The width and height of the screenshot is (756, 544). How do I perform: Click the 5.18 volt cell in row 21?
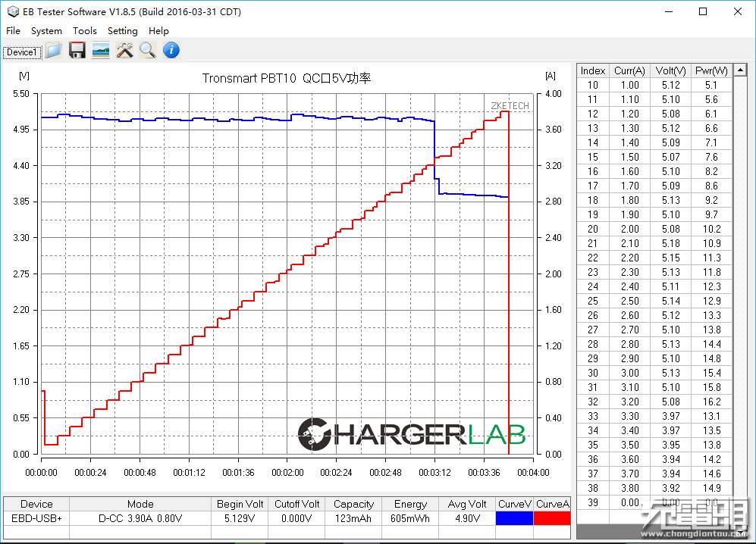coord(670,243)
